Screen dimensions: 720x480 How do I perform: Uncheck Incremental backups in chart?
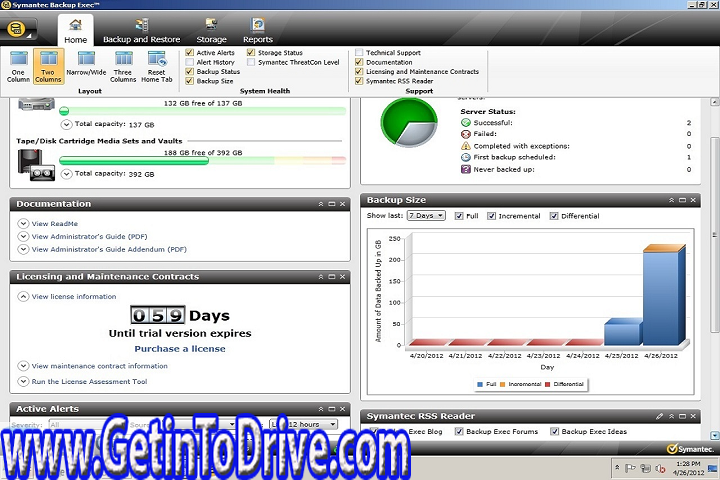click(x=491, y=216)
